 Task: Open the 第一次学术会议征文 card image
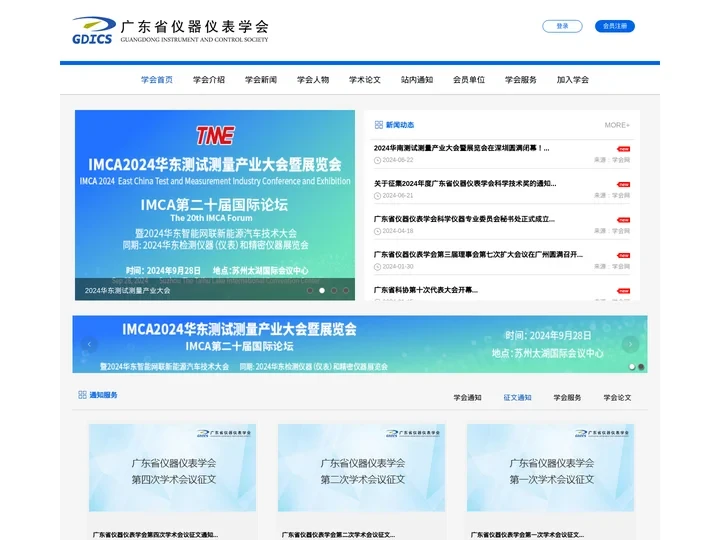pyautogui.click(x=551, y=467)
